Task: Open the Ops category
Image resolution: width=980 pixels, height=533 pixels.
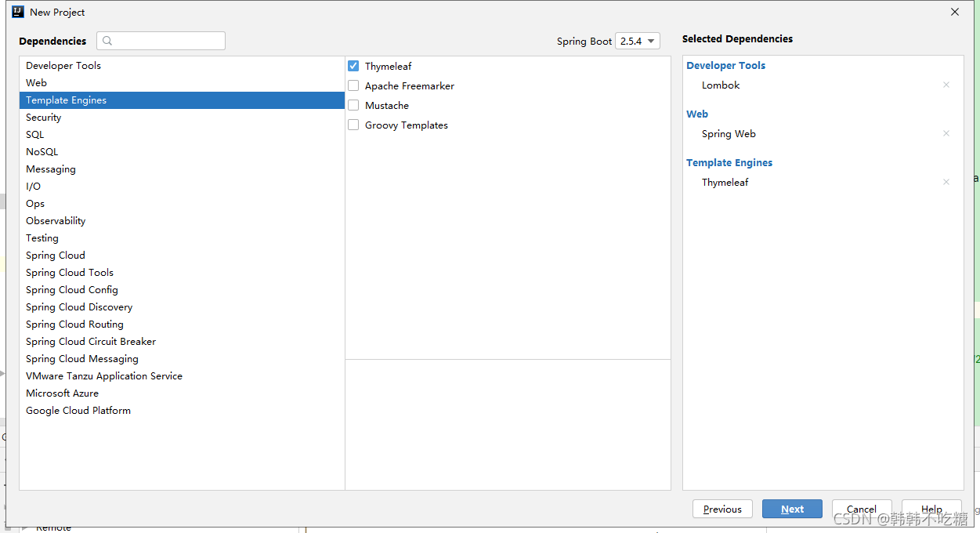Action: [182, 204]
